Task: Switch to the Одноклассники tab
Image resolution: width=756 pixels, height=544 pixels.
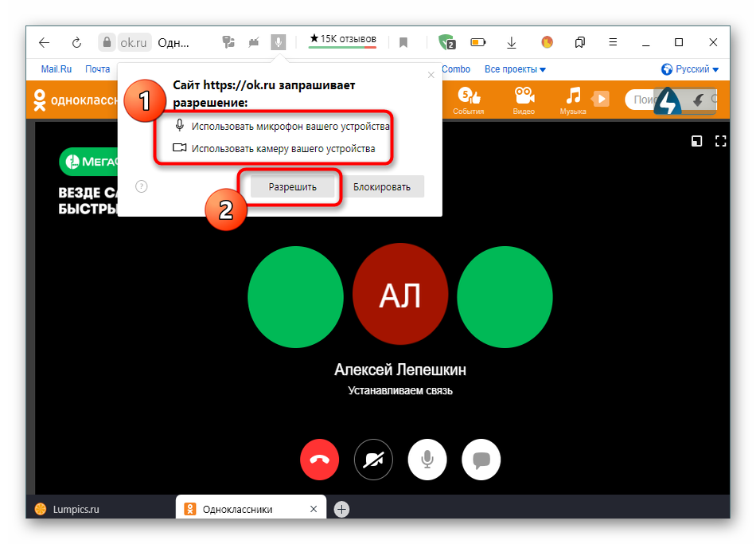Action: (237, 509)
